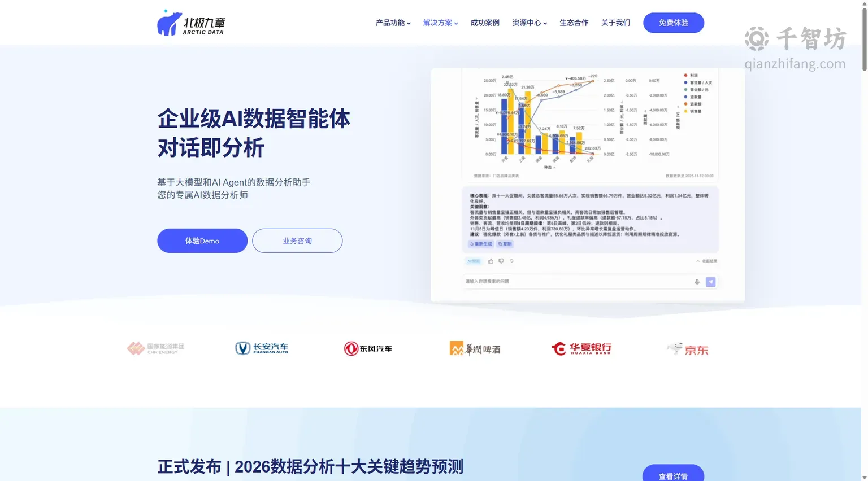
Task: Click the thumbs-down icon under the analysis
Action: click(x=501, y=261)
